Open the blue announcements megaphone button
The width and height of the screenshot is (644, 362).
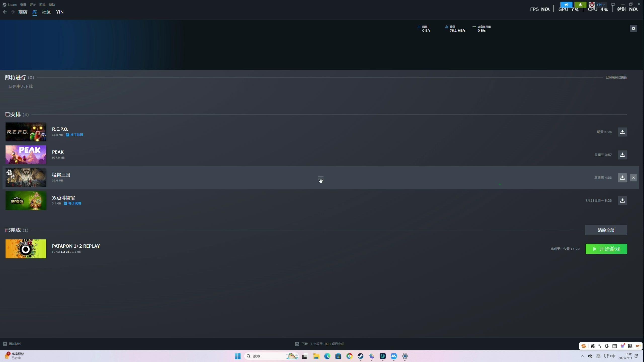coord(566,5)
